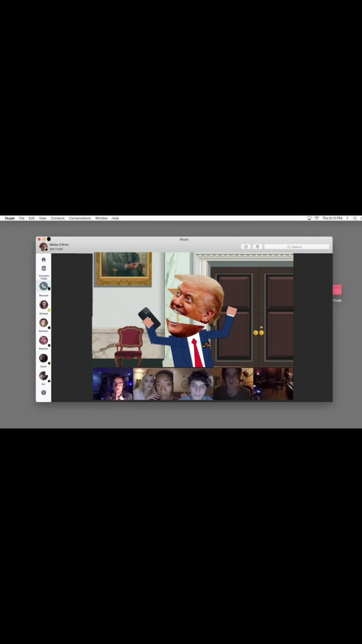
Task: Open Amaya's contact avatar
Action: click(44, 305)
